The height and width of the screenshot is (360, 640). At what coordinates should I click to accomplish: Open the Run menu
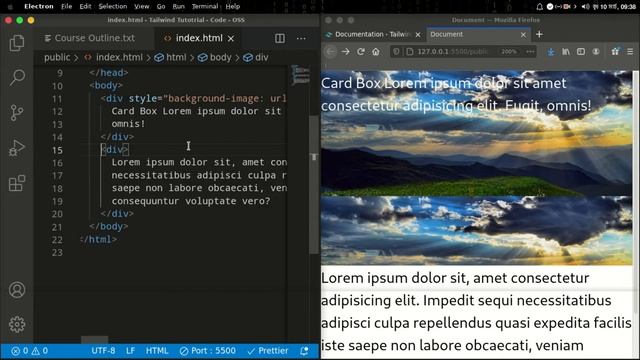click(x=178, y=7)
